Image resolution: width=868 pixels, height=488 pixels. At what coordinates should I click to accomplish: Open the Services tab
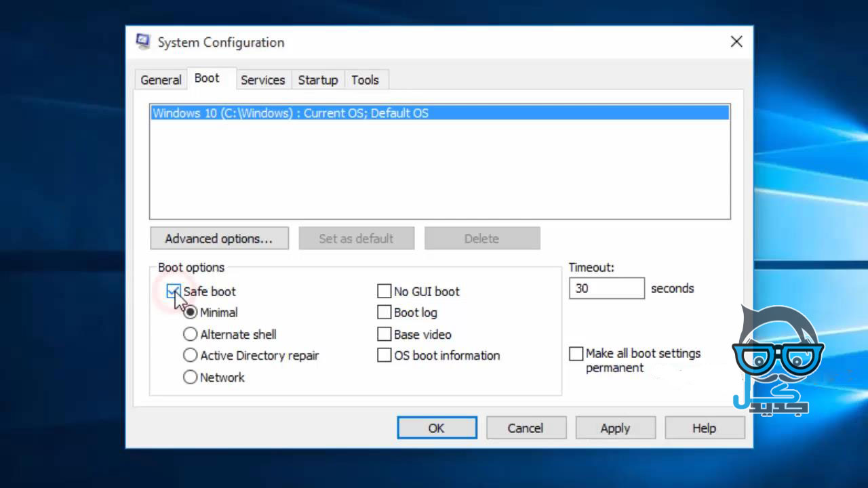262,79
